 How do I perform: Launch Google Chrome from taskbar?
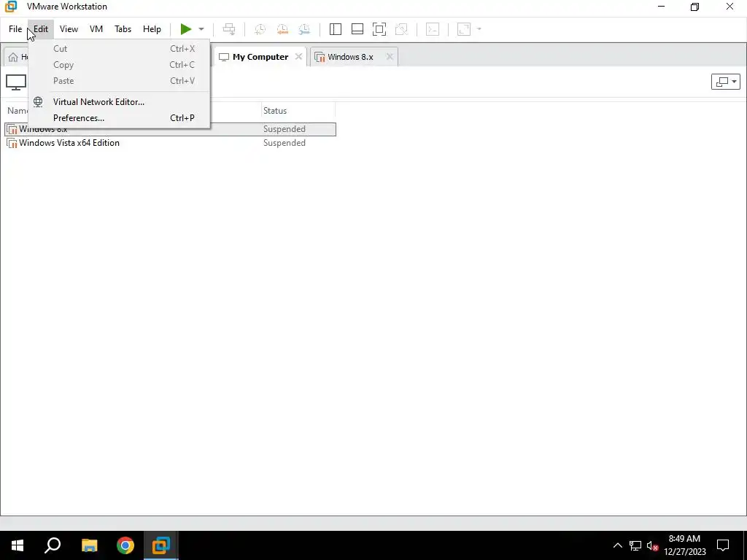[125, 545]
